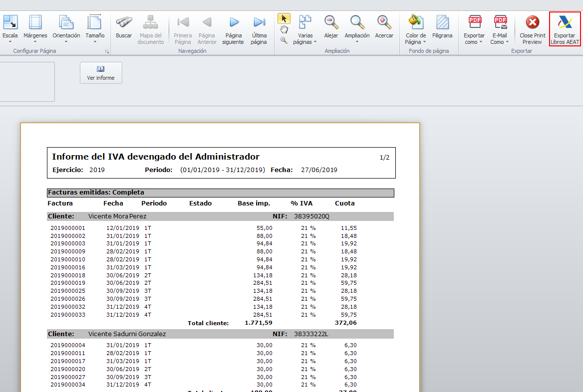Screen dimensions: 583x392
Task: Select the small magnifier tool
Action: tap(284, 41)
